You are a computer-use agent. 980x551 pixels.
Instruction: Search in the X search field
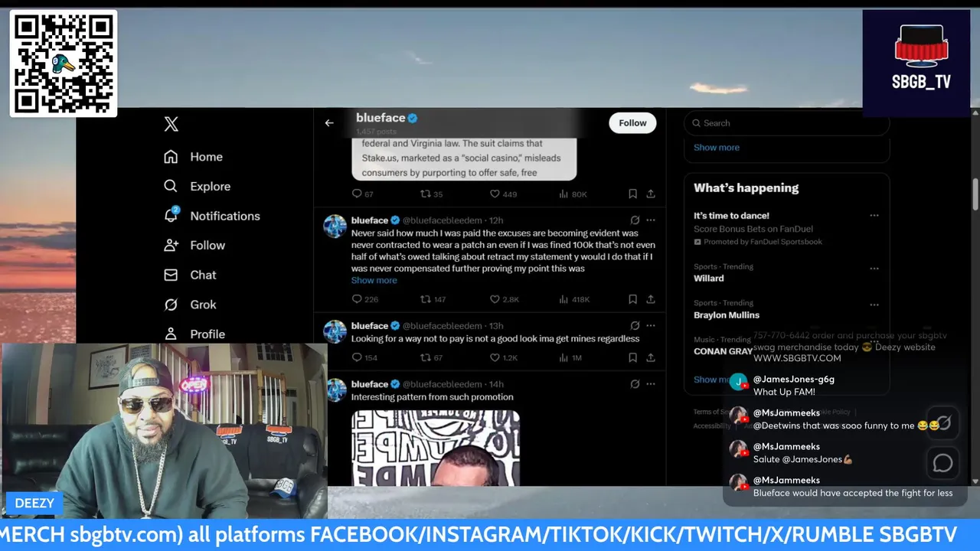click(787, 122)
